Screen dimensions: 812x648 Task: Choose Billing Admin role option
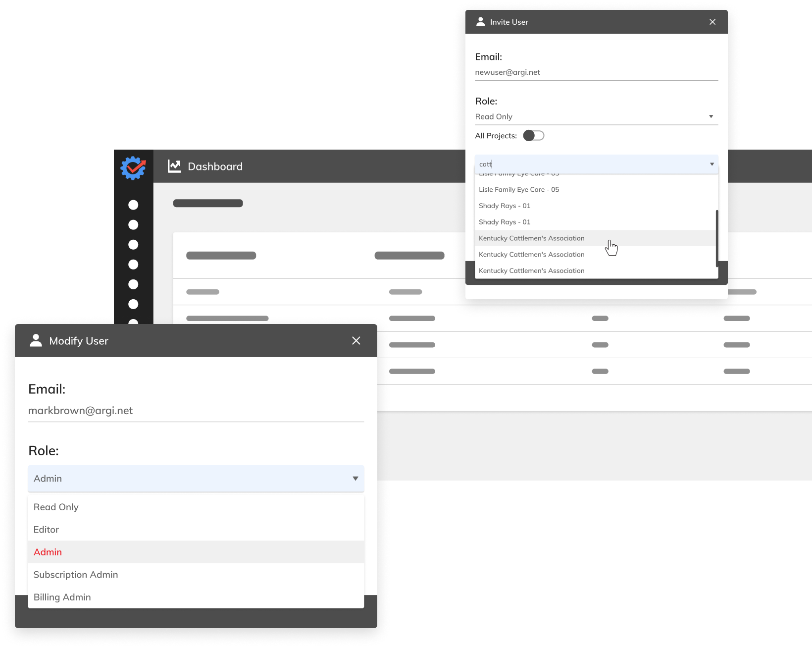(62, 597)
